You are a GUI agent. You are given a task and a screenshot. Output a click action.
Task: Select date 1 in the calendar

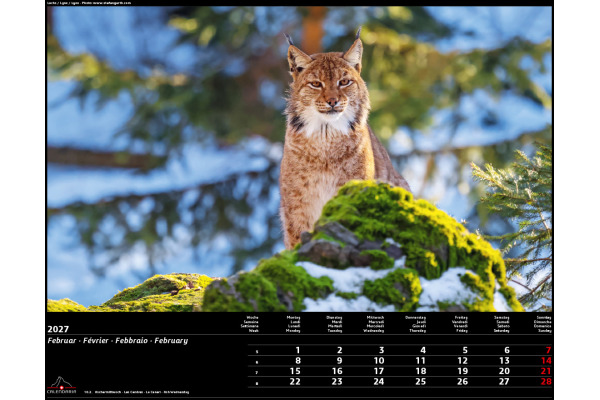click(298, 350)
